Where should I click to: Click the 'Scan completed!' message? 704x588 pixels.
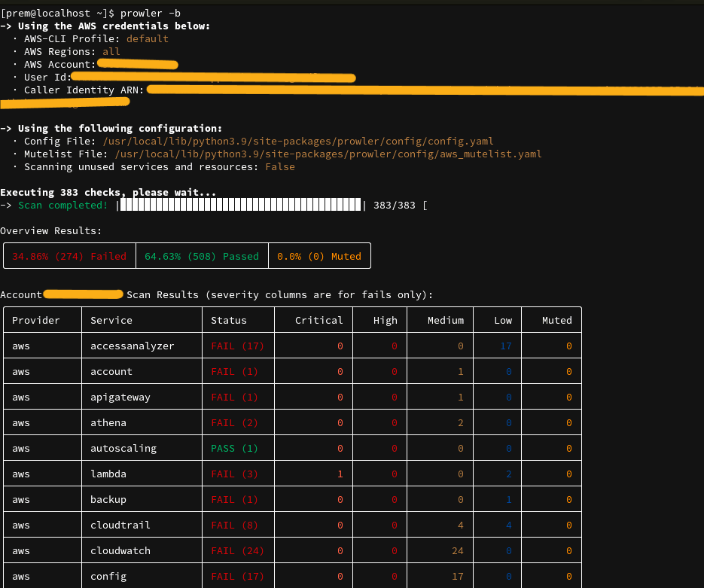[62, 205]
